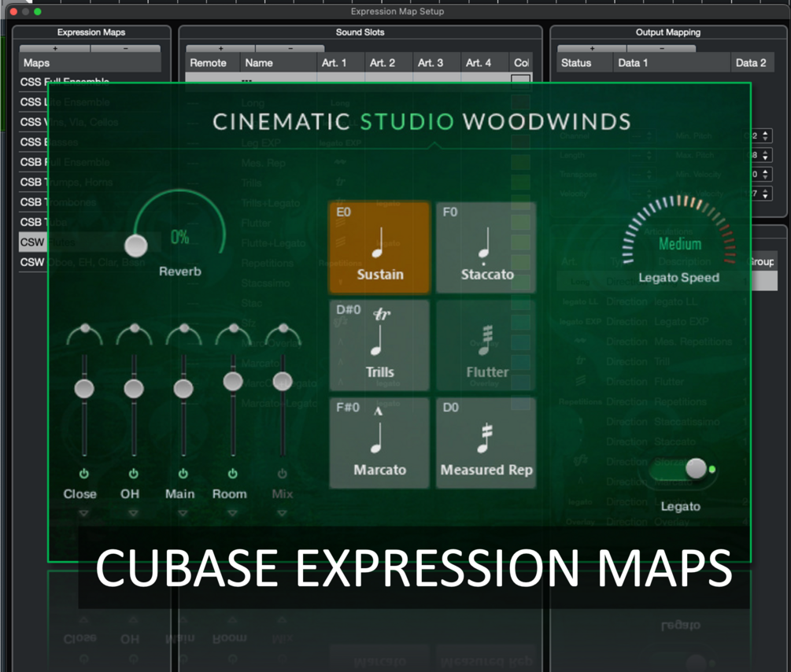The height and width of the screenshot is (672, 791).
Task: Select the highlighted CSW Flutes map row
Action: pos(90,242)
